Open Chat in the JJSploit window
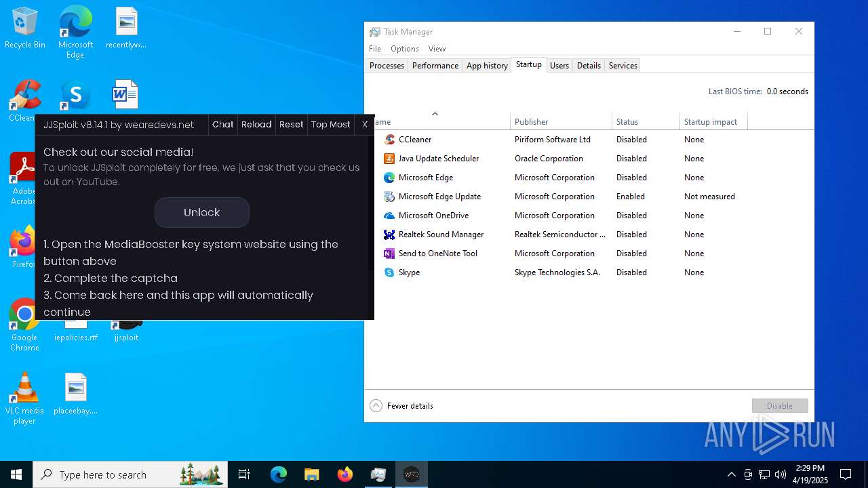Viewport: 868px width, 488px height. coord(222,125)
